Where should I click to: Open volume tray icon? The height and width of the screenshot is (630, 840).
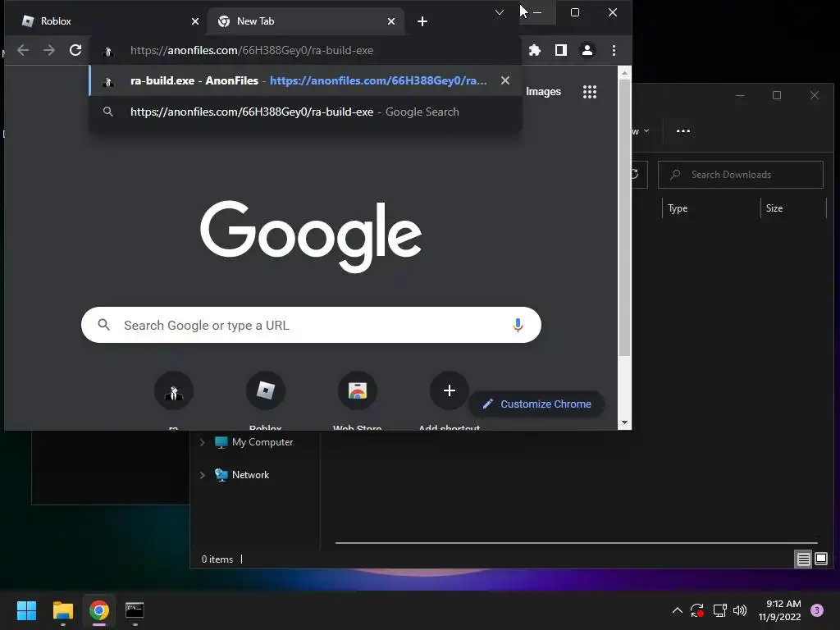[x=740, y=610]
